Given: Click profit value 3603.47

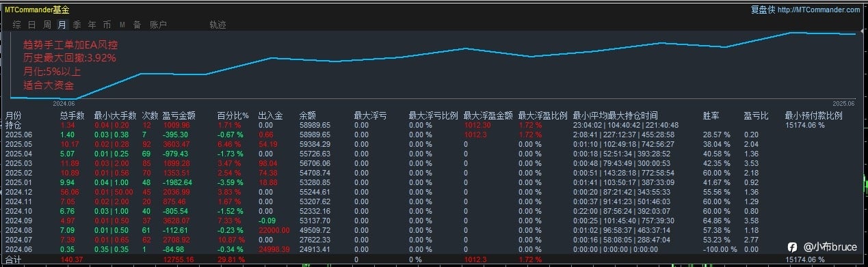Looking at the screenshot, I should pyautogui.click(x=176, y=145).
